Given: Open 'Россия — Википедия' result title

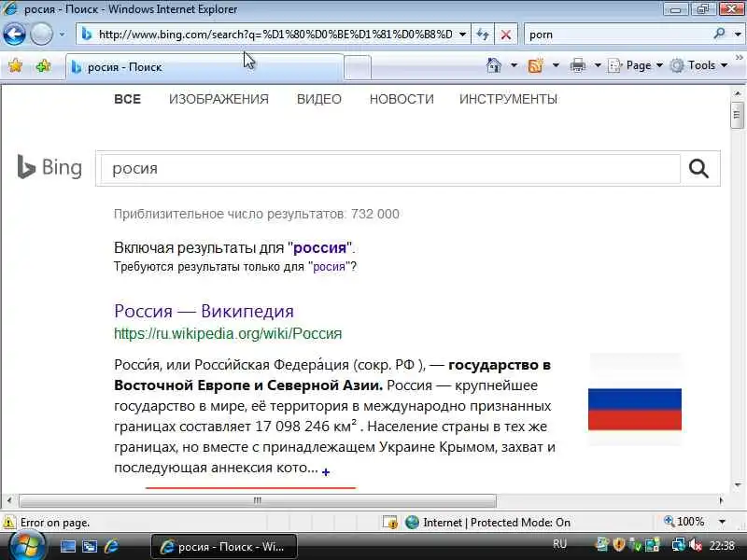Looking at the screenshot, I should 204,311.
